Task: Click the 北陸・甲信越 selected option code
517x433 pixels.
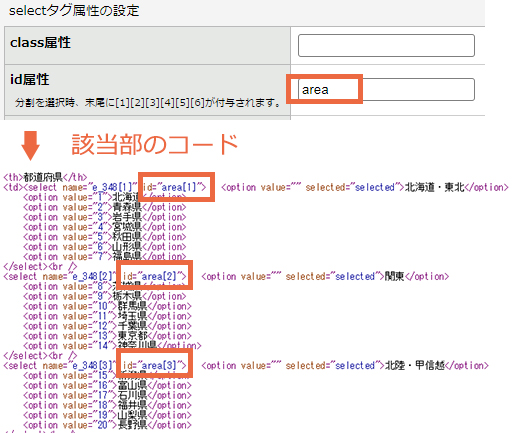Action: pos(345,366)
